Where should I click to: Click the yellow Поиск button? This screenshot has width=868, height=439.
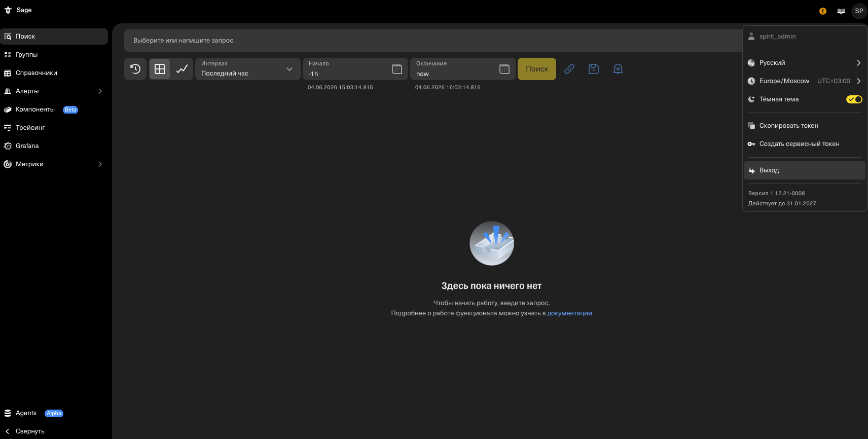tap(537, 69)
